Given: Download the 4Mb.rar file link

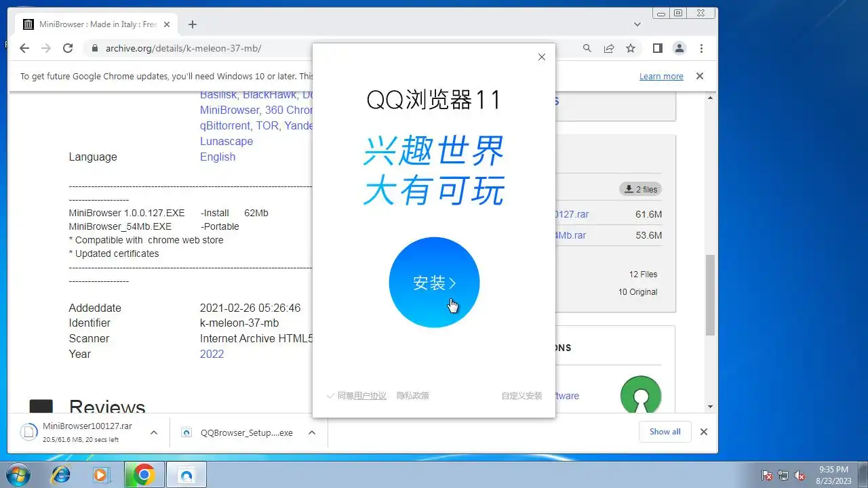Looking at the screenshot, I should [570, 235].
